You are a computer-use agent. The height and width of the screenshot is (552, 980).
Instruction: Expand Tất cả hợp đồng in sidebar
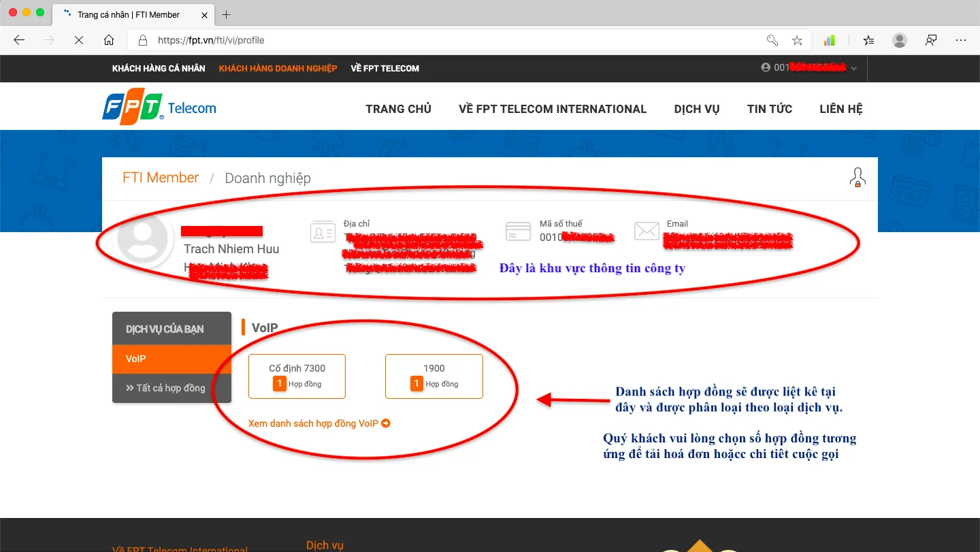point(171,388)
